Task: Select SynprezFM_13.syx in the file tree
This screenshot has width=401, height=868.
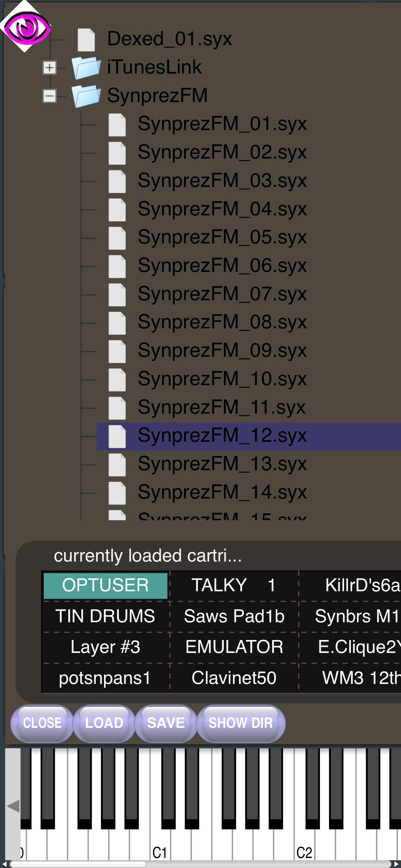Action: tap(222, 464)
